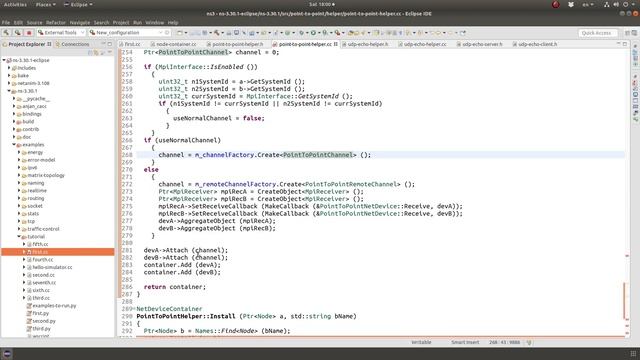
Task: Click the grid icon at bottom-right corner
Action: point(633,353)
